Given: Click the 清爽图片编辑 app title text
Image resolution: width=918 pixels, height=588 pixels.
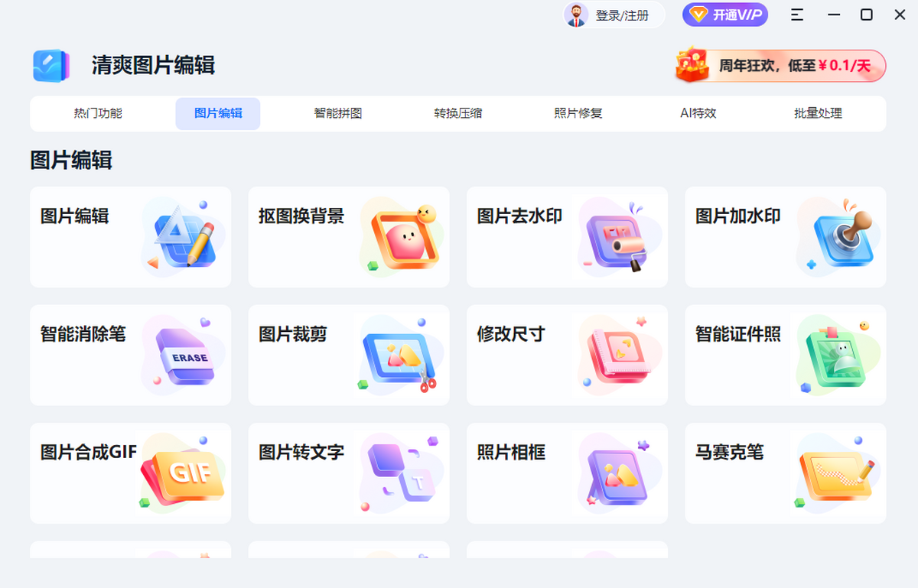Looking at the screenshot, I should click(x=153, y=66).
